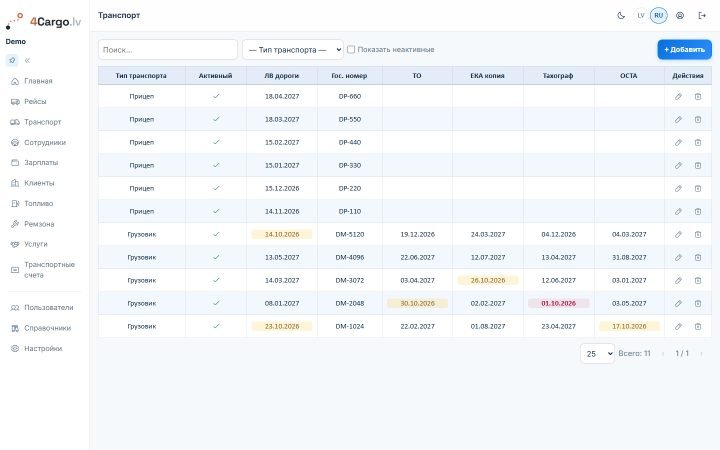Enable Показать неактивные checkbox
The image size is (720, 450).
tap(351, 50)
